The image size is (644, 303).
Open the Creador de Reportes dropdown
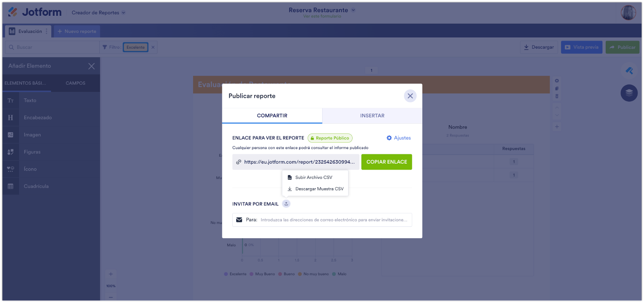(x=99, y=12)
